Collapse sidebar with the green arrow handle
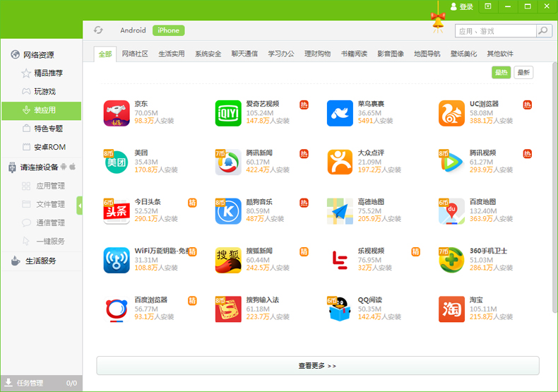 tap(79, 206)
